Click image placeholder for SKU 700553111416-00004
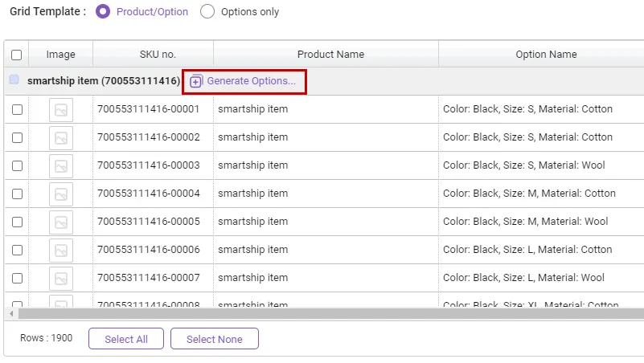Image resolution: width=644 pixels, height=363 pixels. tap(60, 194)
